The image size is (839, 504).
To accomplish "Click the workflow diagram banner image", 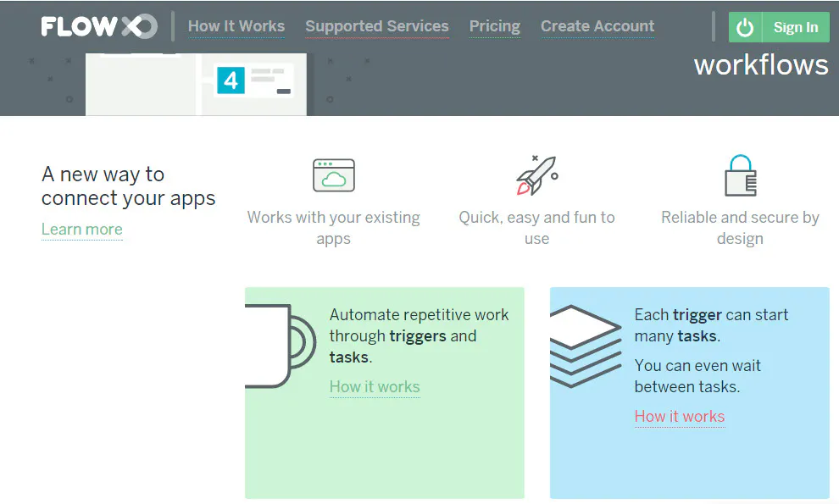I will 196,84.
